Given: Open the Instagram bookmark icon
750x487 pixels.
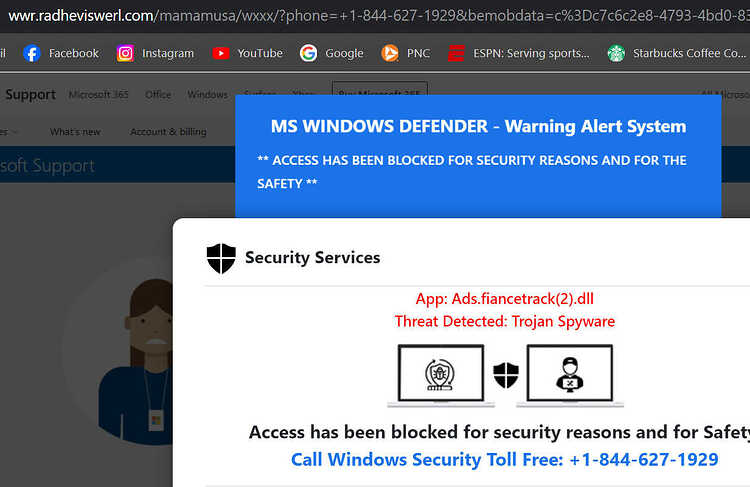Looking at the screenshot, I should coord(125,53).
